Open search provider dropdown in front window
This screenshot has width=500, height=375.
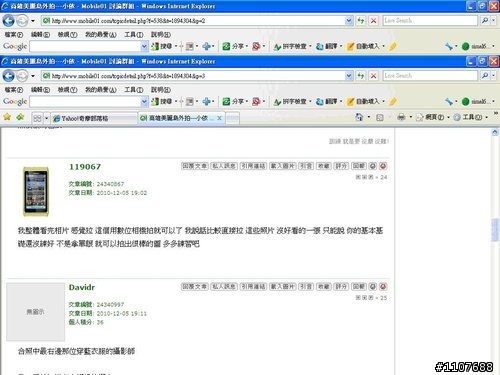pyautogui.click(x=494, y=76)
